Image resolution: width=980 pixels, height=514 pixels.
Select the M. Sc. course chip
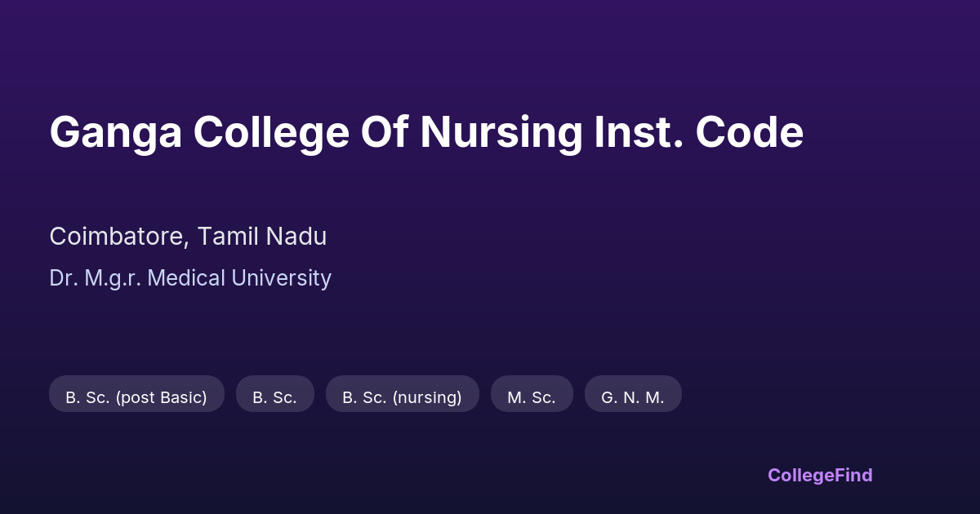pyautogui.click(x=532, y=397)
